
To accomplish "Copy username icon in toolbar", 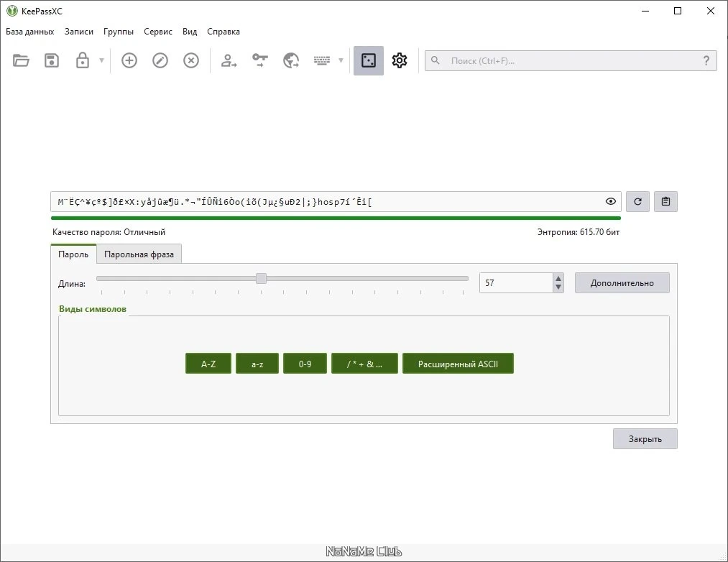I will pos(229,60).
